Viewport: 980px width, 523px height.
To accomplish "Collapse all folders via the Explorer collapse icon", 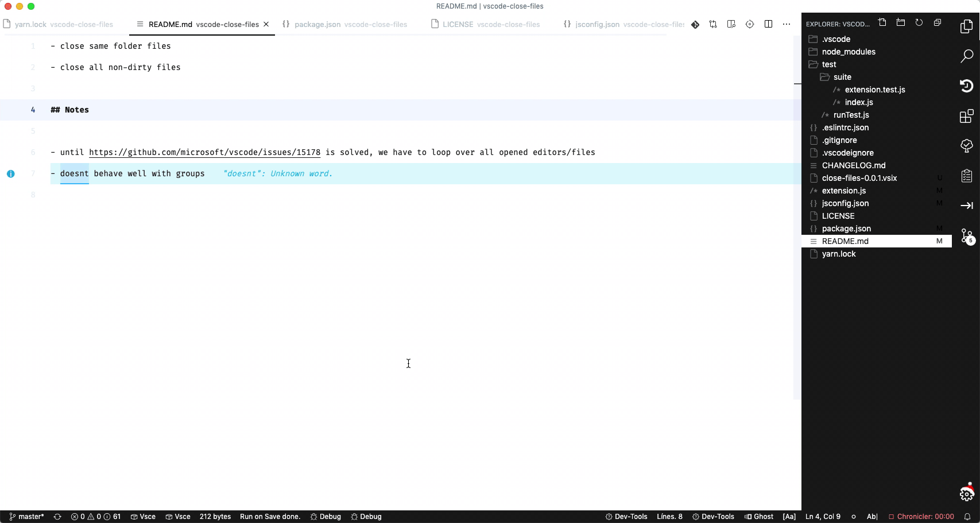I will click(x=938, y=22).
